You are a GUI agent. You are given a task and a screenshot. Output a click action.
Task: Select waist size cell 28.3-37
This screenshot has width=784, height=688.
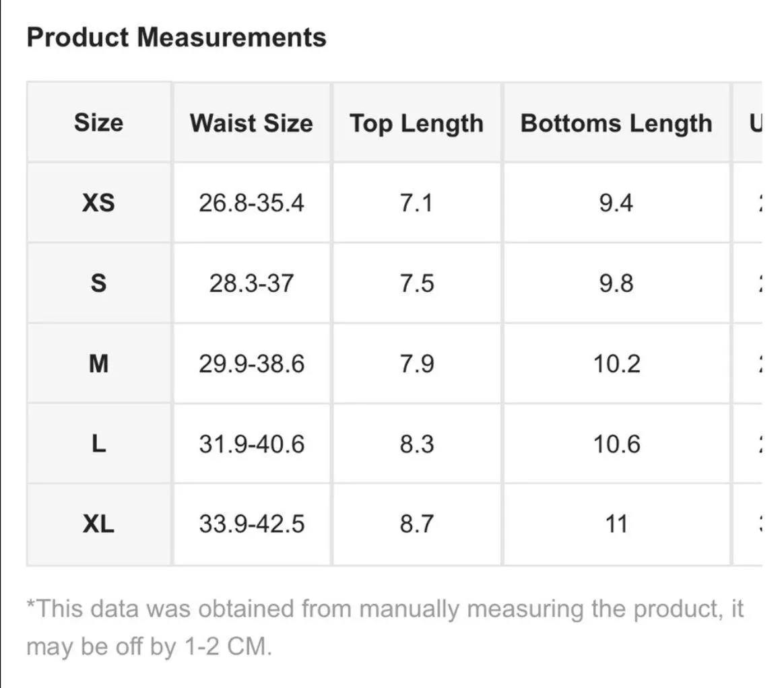(251, 283)
